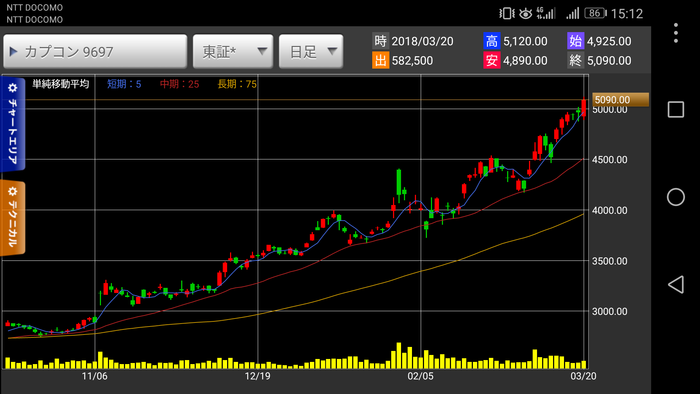The width and height of the screenshot is (700, 394).
Task: Open the 東証* market dropdown
Action: tap(233, 52)
